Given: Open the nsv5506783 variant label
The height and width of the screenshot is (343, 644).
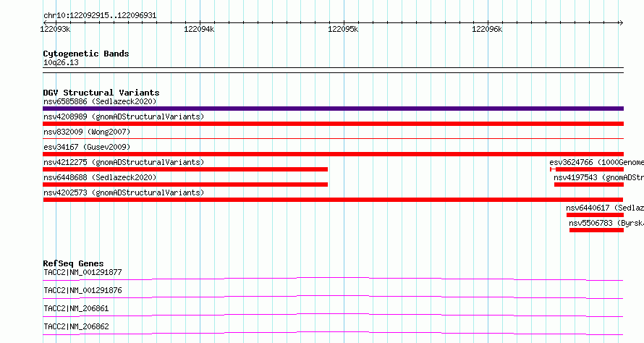Looking at the screenshot, I should click(x=606, y=223).
